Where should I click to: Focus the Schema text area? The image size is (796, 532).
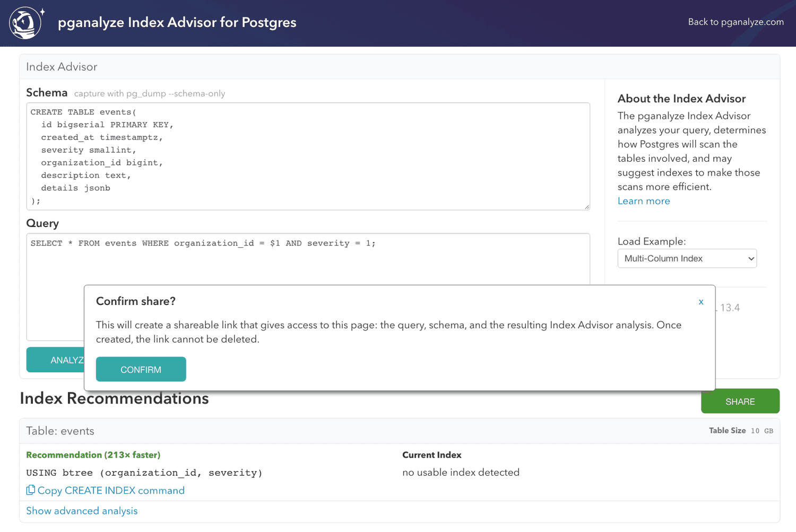click(308, 156)
